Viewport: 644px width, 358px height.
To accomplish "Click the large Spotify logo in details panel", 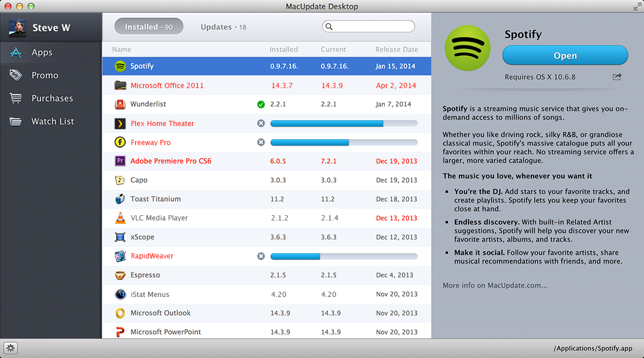I will point(467,48).
